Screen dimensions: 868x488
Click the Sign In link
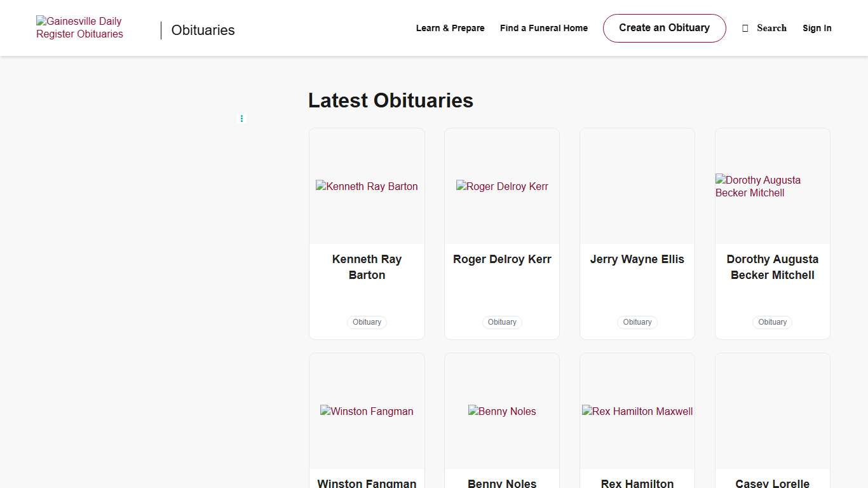coord(817,28)
